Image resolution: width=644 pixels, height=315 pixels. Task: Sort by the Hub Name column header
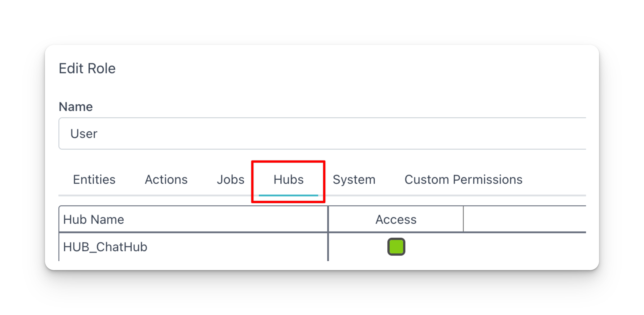[x=93, y=220]
